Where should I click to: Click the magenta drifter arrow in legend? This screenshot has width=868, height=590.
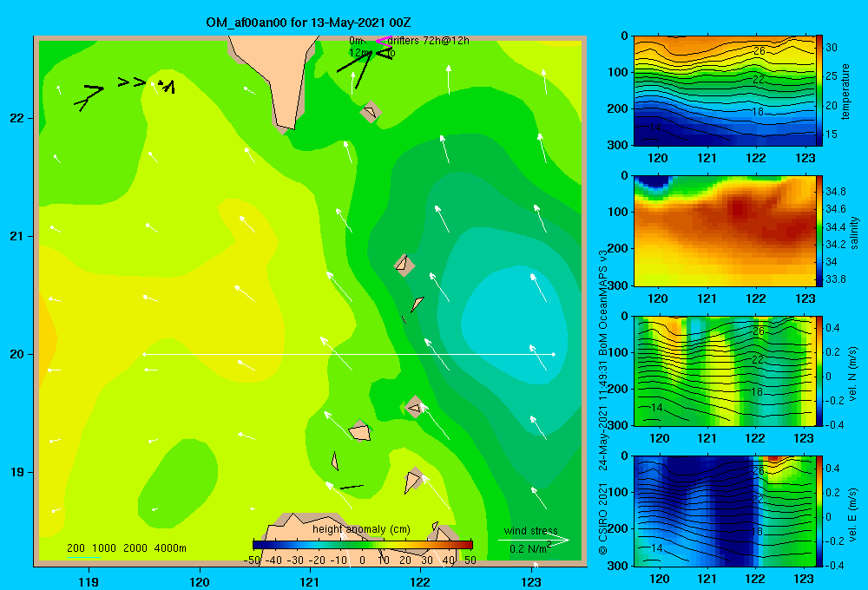pos(383,41)
